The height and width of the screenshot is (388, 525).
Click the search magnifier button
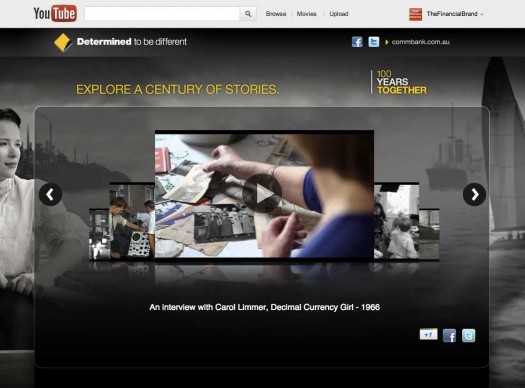(x=248, y=14)
